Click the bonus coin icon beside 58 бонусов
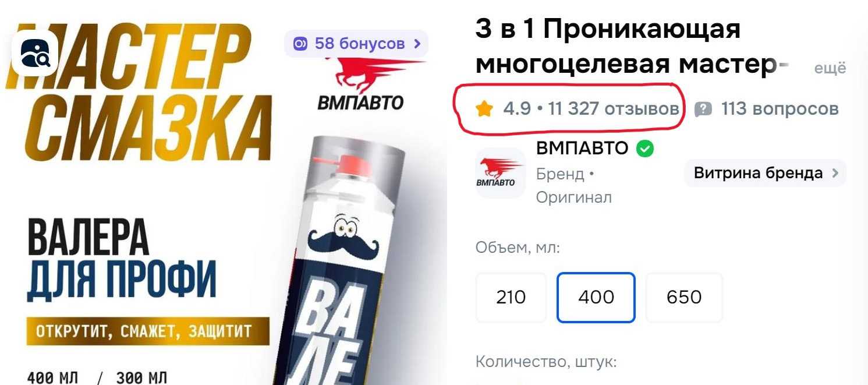This screenshot has height=385, width=868. pos(300,44)
